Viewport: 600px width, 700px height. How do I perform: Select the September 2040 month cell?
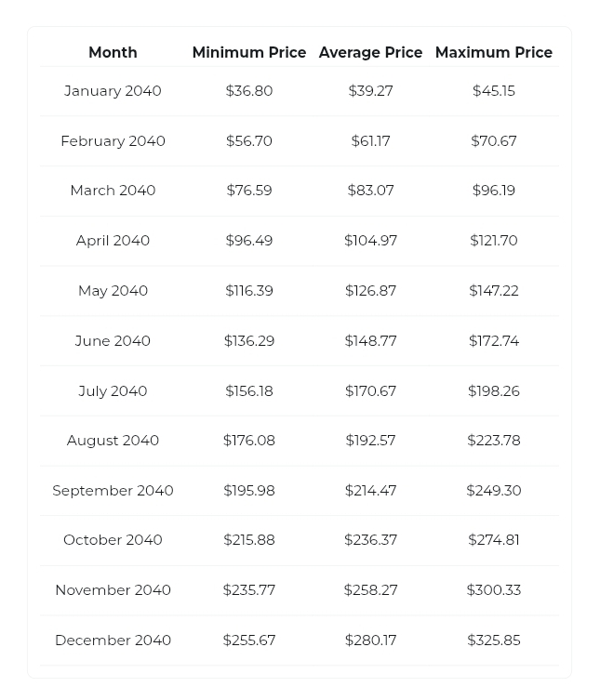coord(113,490)
